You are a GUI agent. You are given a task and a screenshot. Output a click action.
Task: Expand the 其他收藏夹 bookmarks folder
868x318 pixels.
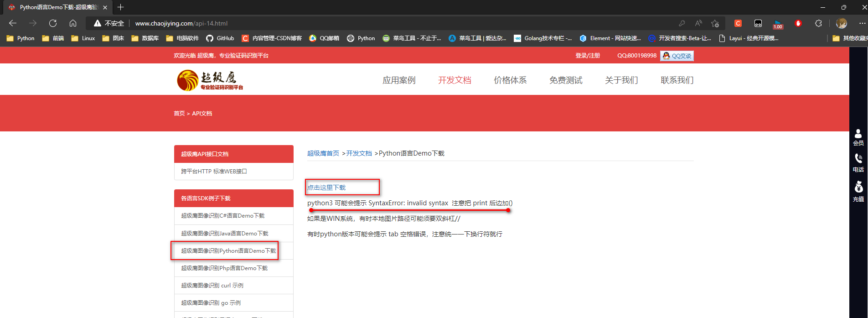pos(850,38)
